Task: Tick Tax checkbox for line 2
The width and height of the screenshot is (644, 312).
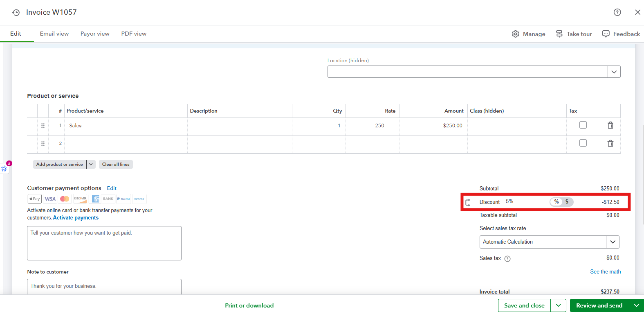Action: click(x=583, y=143)
